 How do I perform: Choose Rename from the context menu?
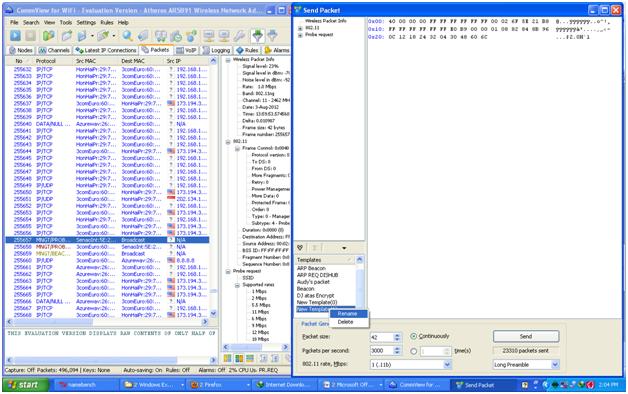(x=347, y=314)
